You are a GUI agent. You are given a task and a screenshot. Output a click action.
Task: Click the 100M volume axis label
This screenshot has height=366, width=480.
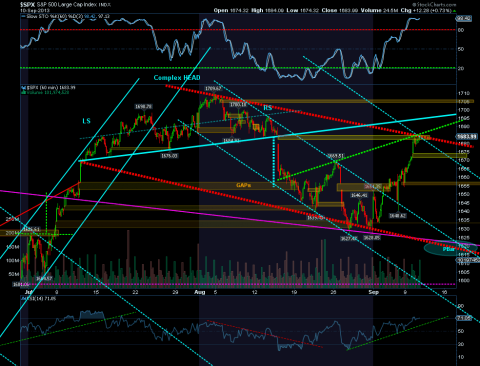pos(12,260)
